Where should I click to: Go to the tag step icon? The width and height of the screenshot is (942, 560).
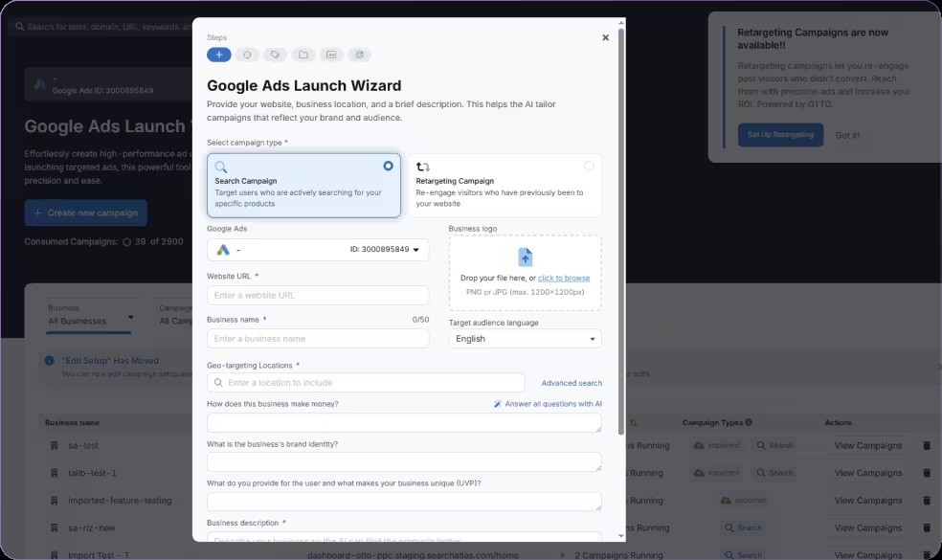point(275,55)
